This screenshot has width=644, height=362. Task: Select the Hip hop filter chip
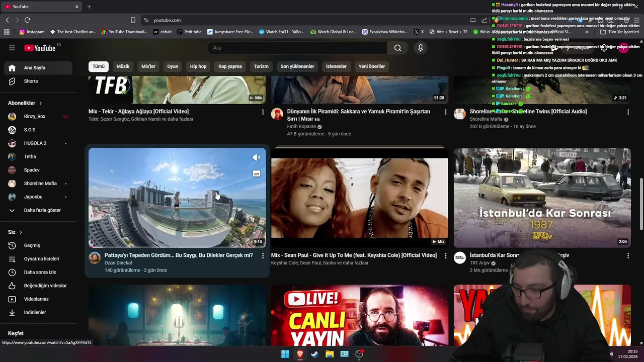pos(198,66)
